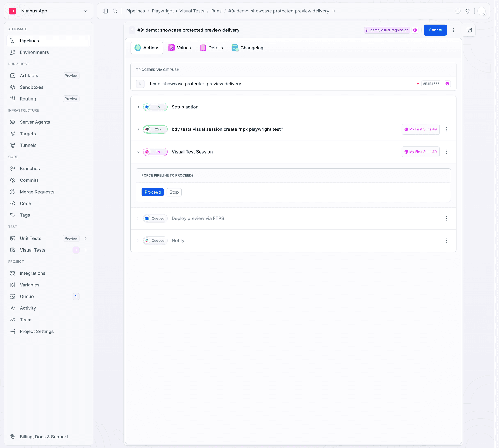Switch to Changelog tab
The image size is (499, 448).
click(247, 48)
